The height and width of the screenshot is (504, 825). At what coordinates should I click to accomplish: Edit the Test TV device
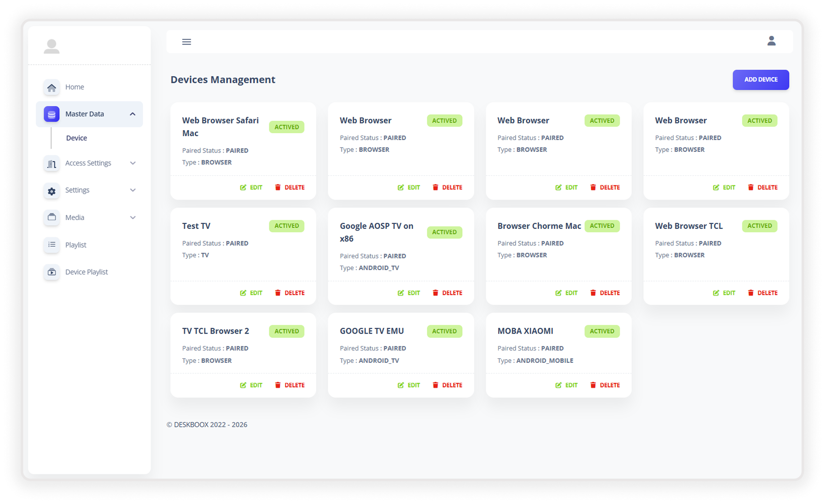(x=251, y=293)
